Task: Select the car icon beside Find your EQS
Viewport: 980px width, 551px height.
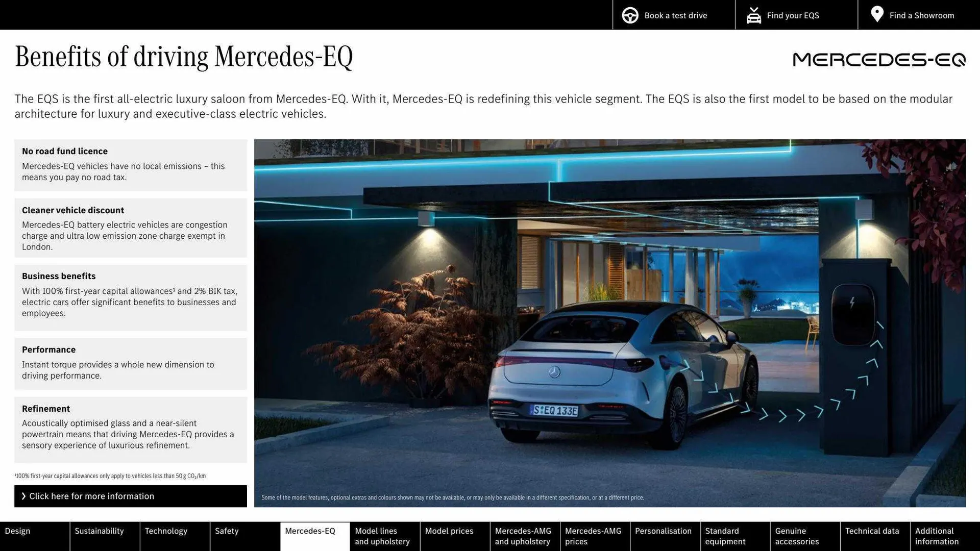Action: click(754, 15)
